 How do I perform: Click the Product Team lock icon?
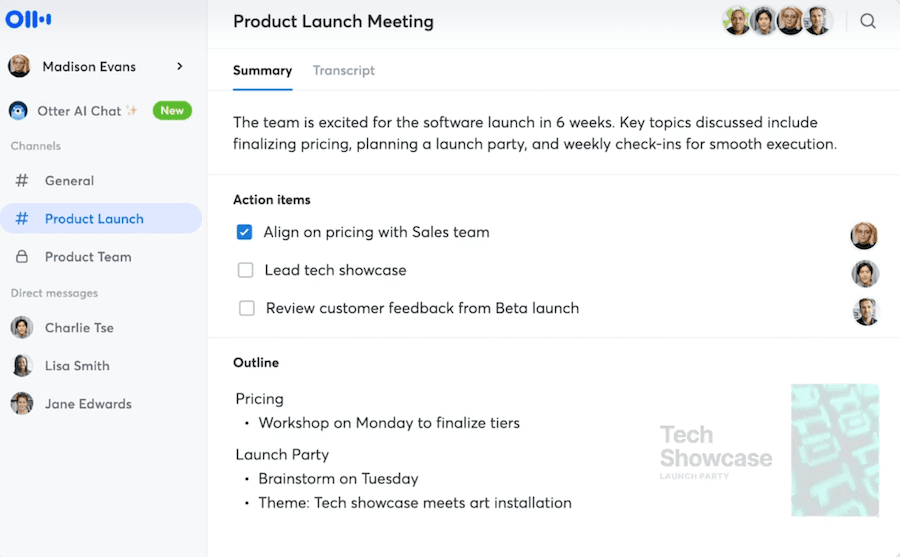22,257
